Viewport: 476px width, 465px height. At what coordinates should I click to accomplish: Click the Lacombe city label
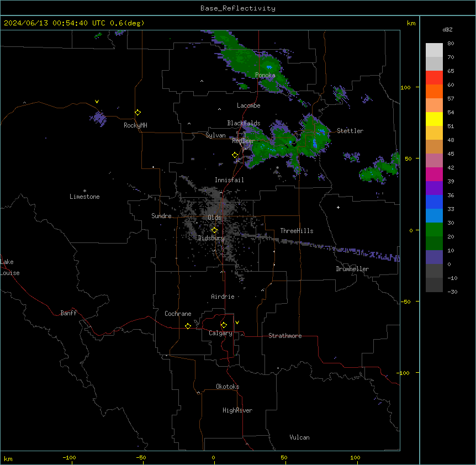(x=248, y=105)
